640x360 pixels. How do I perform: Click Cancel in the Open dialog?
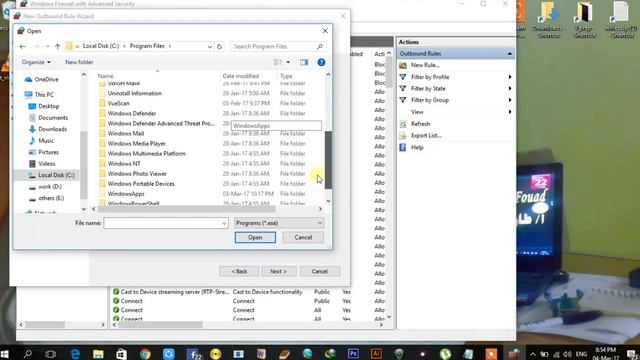pyautogui.click(x=303, y=238)
